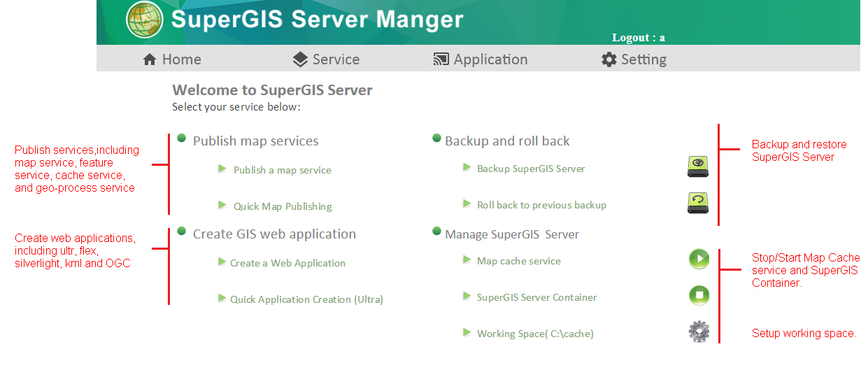
Task: Click the gray Working Space gear icon
Action: point(699,332)
